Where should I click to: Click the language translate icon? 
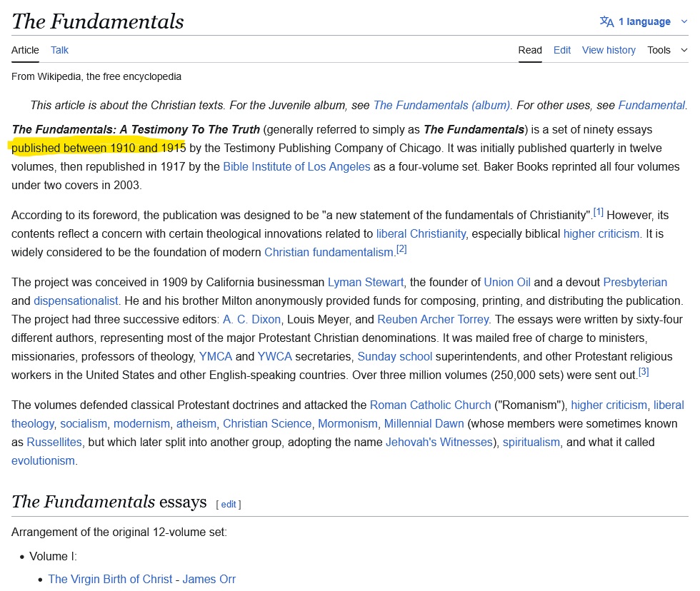click(606, 21)
